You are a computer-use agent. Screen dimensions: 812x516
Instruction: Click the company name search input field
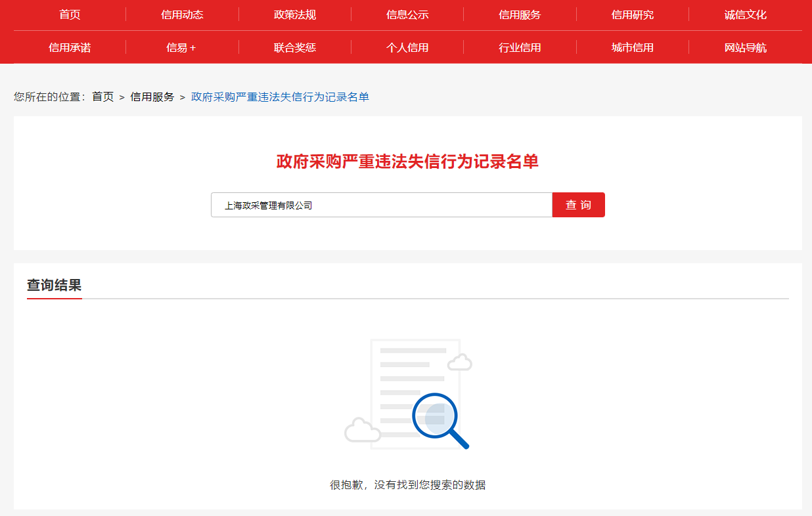(x=381, y=205)
